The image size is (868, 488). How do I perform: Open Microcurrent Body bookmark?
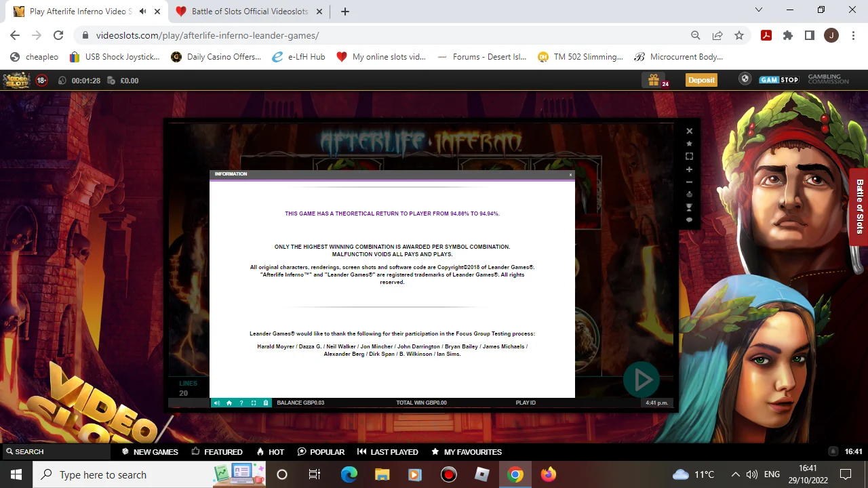click(x=678, y=57)
